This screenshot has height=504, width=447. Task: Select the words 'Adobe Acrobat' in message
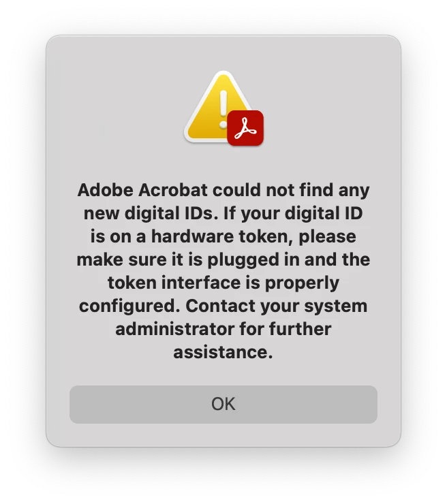tap(142, 190)
